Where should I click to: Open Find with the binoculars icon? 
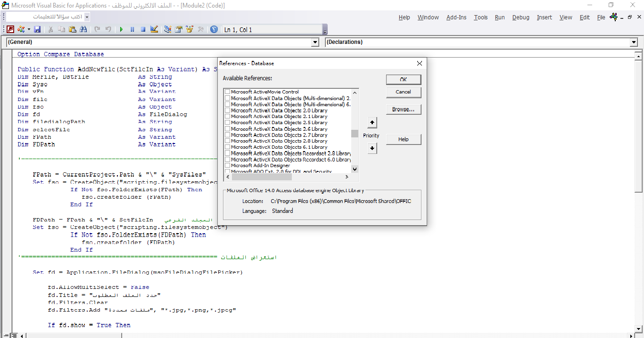click(x=83, y=29)
